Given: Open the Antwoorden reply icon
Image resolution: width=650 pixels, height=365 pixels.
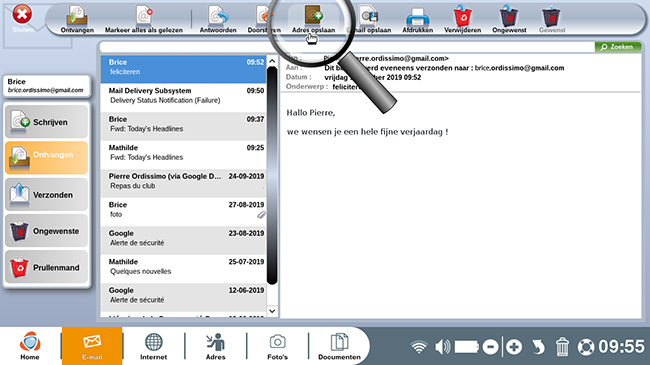Looking at the screenshot, I should (x=218, y=16).
